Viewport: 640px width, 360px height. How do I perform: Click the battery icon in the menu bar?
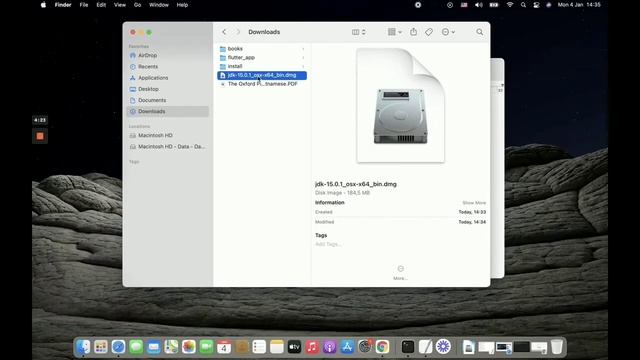click(494, 5)
